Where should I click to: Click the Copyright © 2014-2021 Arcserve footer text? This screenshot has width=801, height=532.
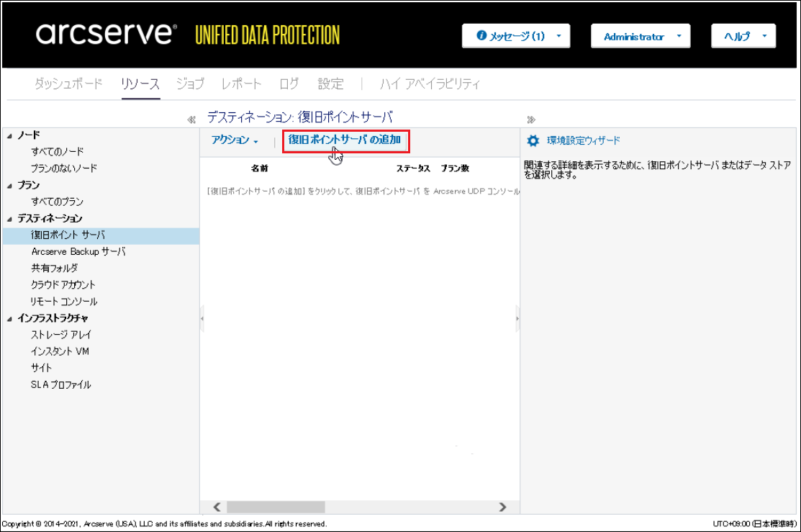pyautogui.click(x=164, y=524)
